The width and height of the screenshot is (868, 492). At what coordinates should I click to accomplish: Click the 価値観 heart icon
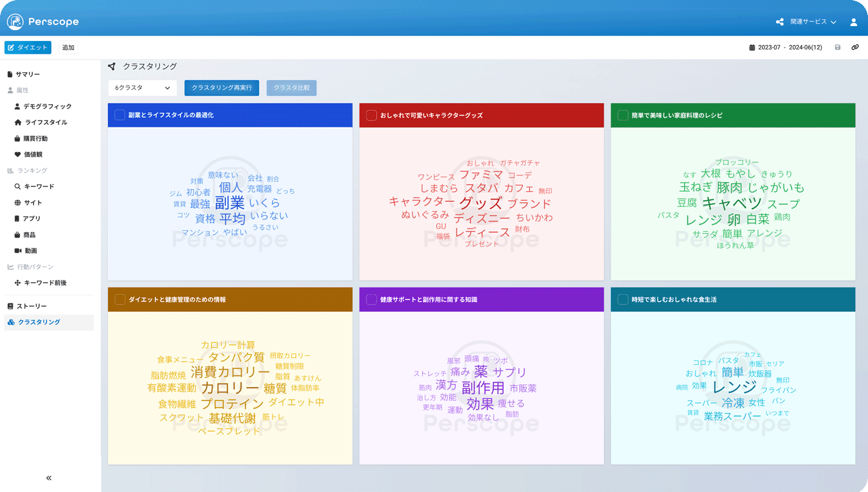point(17,154)
